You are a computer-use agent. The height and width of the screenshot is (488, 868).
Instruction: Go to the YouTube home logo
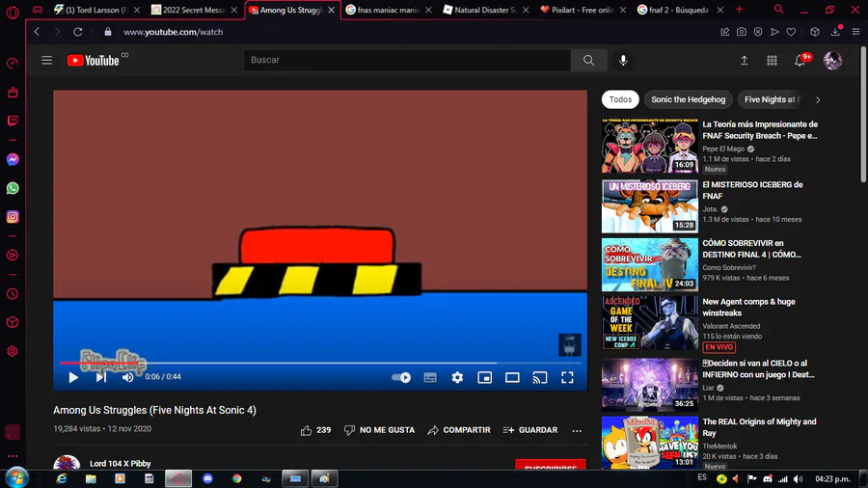93,61
